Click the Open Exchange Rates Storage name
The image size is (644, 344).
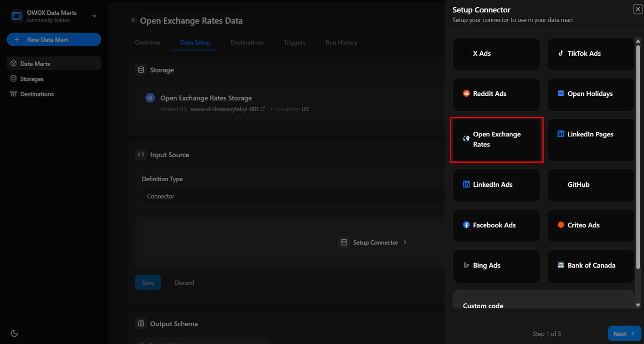(206, 98)
